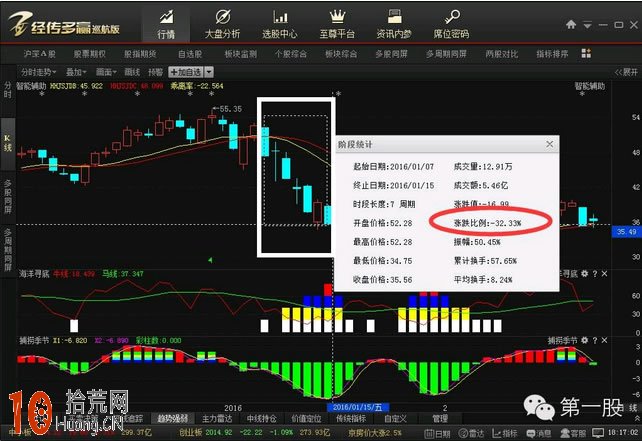This screenshot has height=441, width=642.
Task: Open the 指标 chart icon in status bar
Action: click(505, 433)
